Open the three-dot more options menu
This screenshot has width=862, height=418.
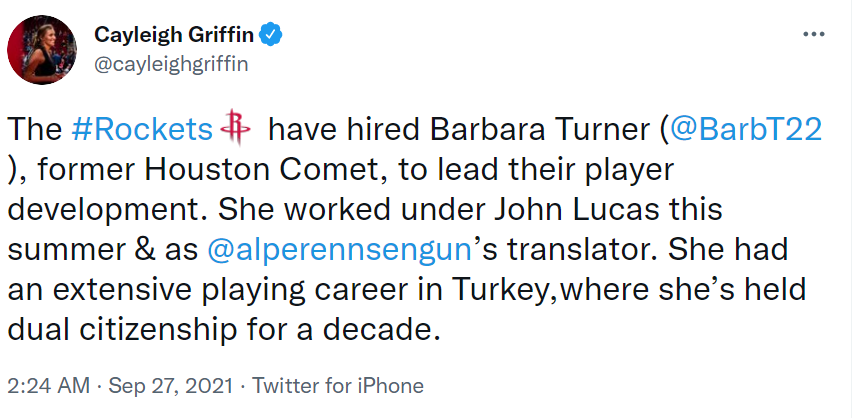click(x=814, y=34)
